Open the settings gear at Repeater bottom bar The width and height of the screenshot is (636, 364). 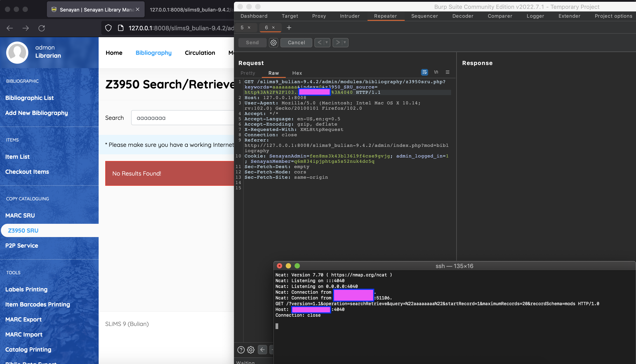pos(251,350)
